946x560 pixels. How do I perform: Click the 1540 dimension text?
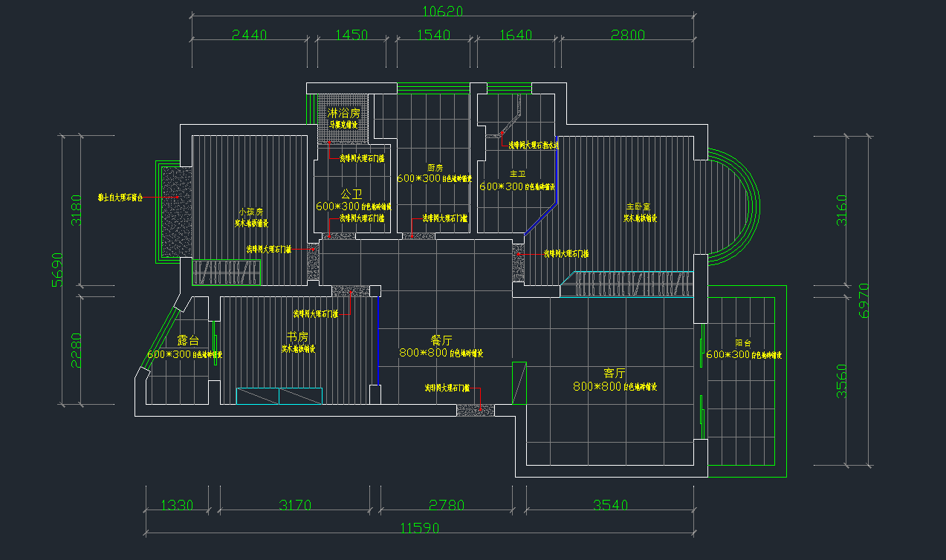pos(434,35)
